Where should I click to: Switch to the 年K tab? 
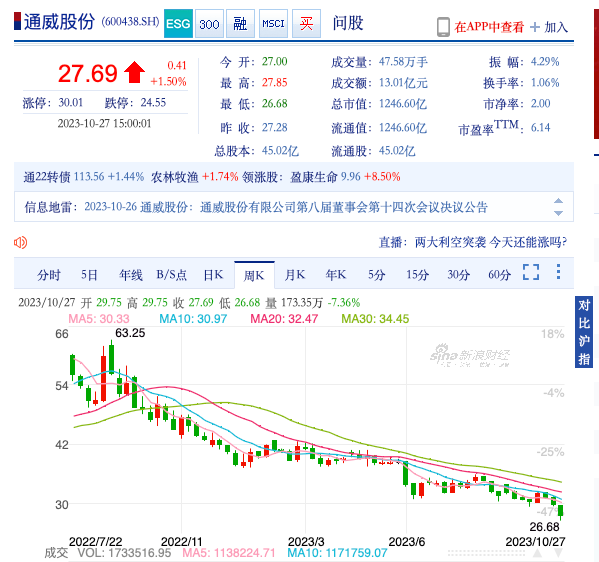(336, 275)
